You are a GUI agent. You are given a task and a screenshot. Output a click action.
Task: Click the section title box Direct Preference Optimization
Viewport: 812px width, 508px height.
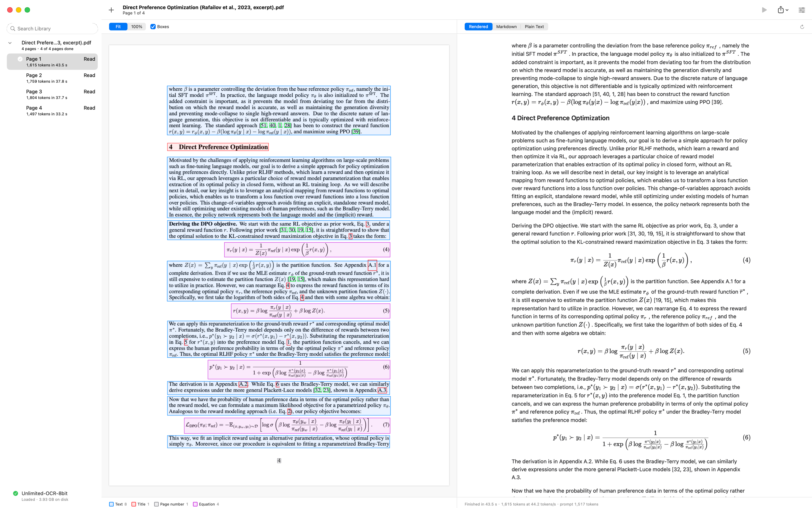218,147
